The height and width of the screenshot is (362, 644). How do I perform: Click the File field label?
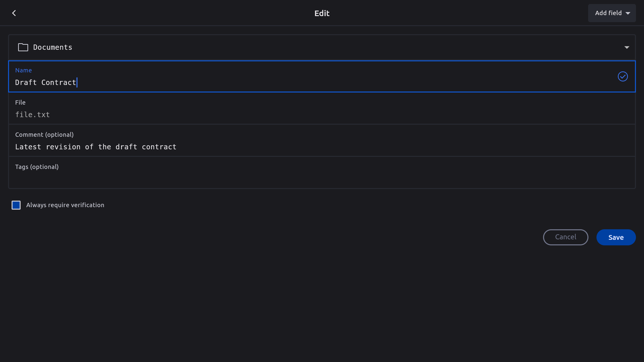[x=20, y=103]
